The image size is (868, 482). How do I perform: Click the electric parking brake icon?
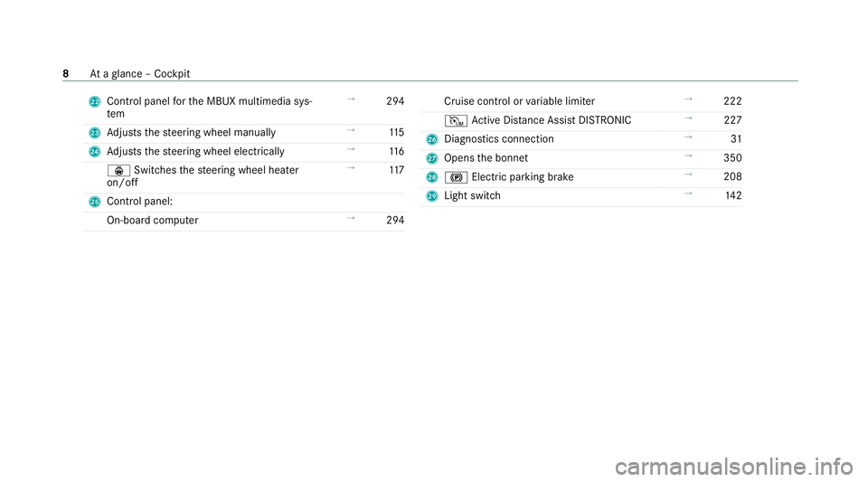[456, 177]
